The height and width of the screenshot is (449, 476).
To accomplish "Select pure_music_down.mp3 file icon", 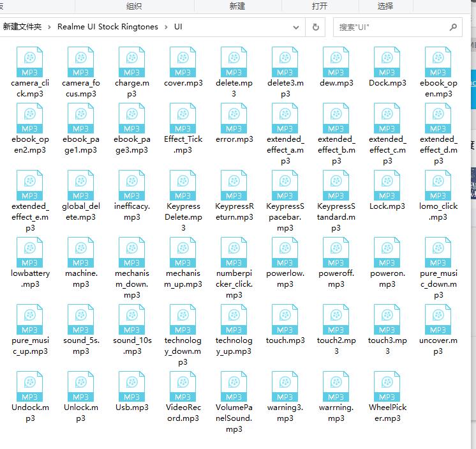I will pos(438,252).
